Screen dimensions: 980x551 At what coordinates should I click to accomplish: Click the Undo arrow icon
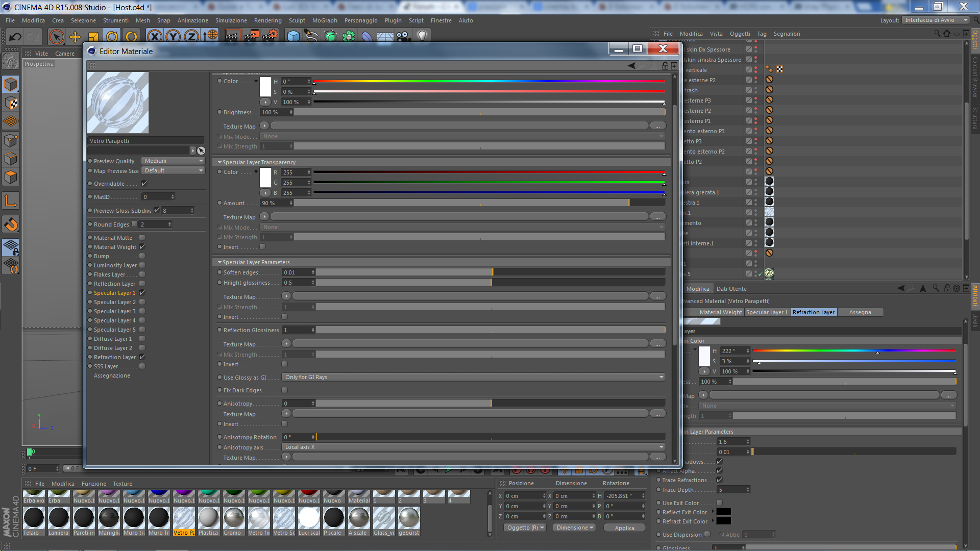[15, 36]
